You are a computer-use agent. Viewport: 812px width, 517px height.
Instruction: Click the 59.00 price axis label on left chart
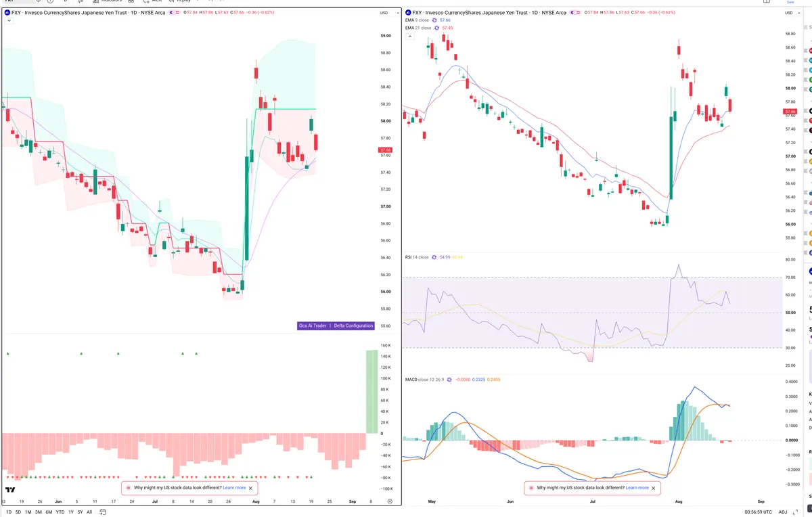(385, 36)
